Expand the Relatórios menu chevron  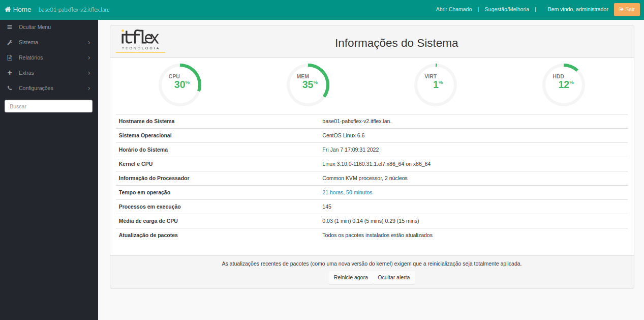pos(89,58)
